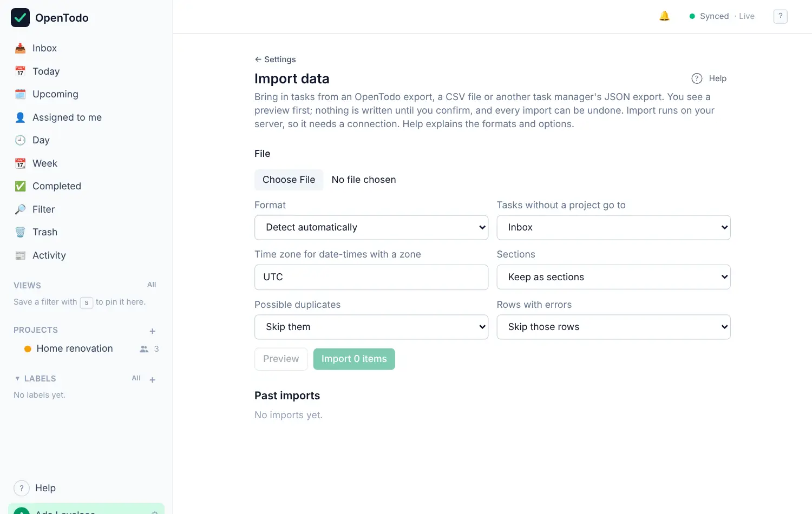
Task: Open the Activity view
Action: tap(87, 255)
